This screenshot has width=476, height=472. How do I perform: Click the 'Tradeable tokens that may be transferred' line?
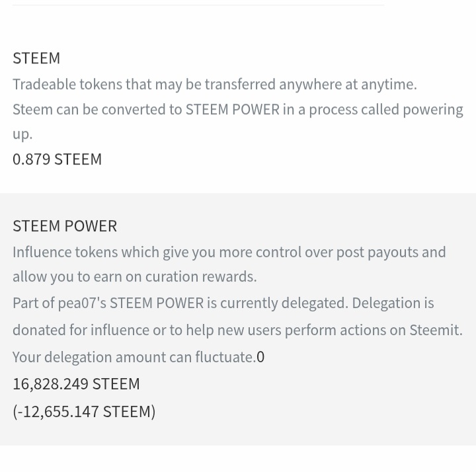[215, 85]
